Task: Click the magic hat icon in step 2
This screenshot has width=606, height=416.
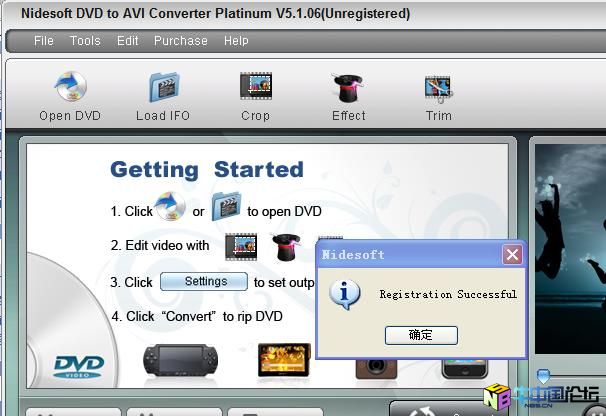Action: coord(287,247)
